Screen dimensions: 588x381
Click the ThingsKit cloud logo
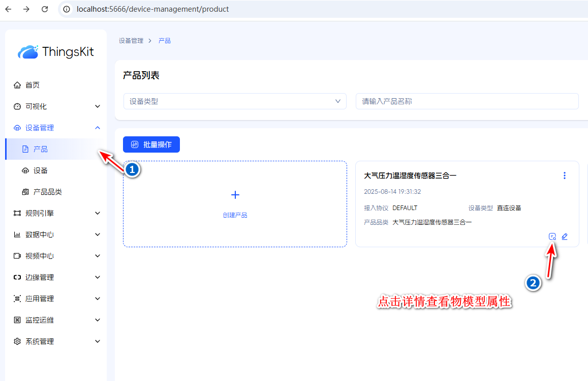[x=28, y=51]
